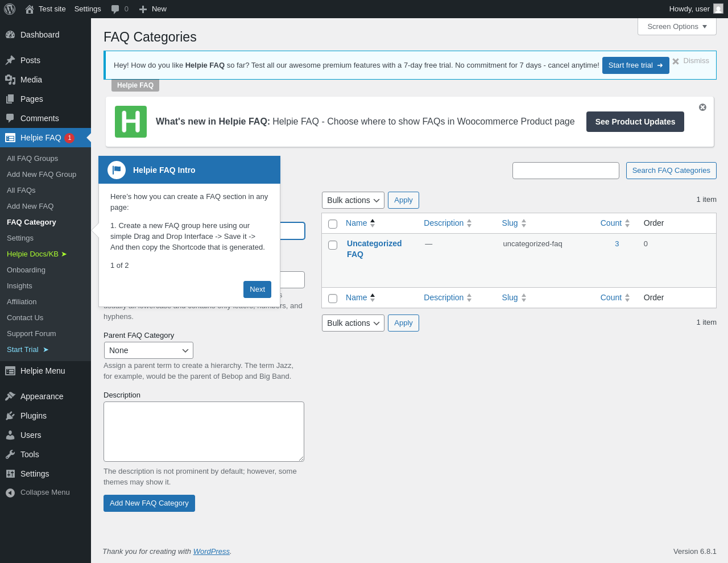Click the plus icon next to New

(143, 9)
